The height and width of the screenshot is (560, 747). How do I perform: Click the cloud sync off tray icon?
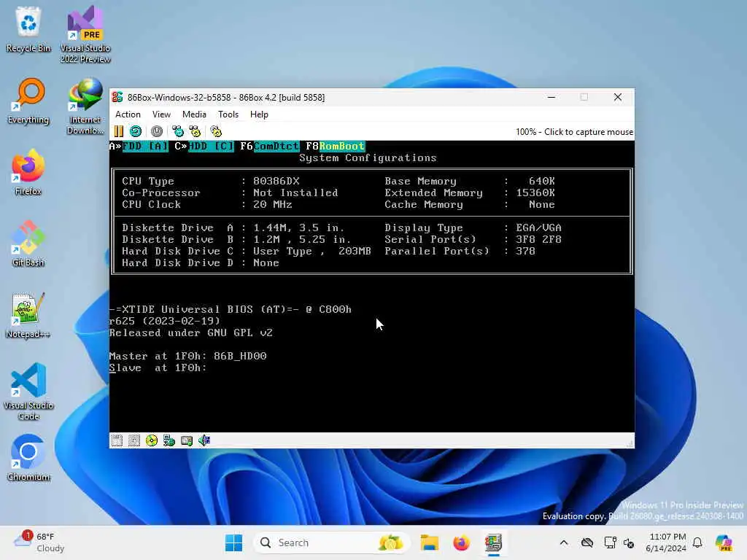coord(587,542)
